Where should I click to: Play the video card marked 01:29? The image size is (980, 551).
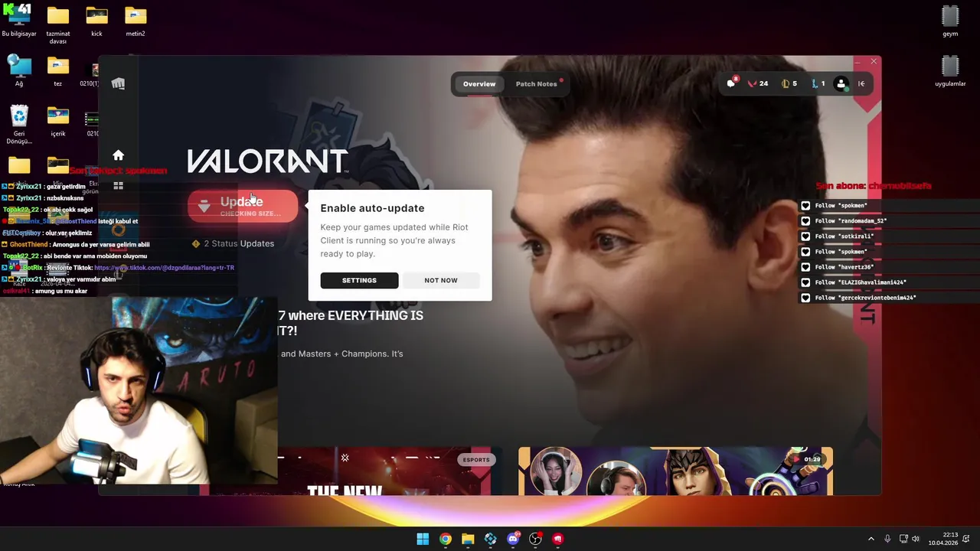tap(675, 472)
